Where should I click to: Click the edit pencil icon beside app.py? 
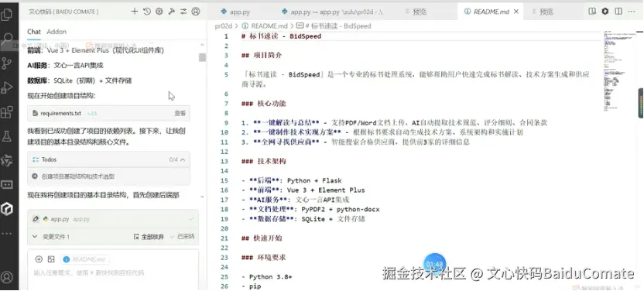coord(36,219)
